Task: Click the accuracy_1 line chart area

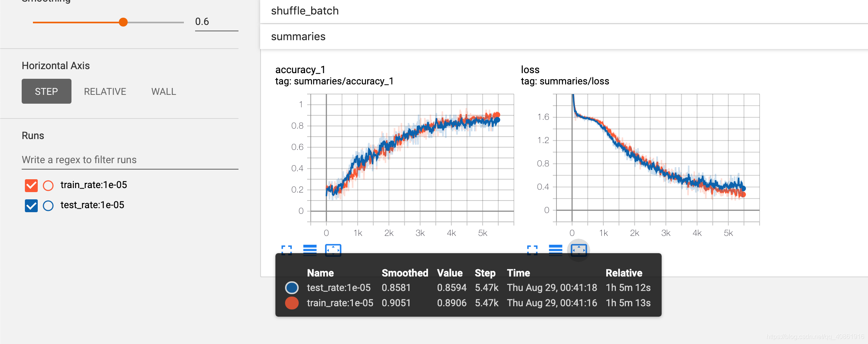Action: click(x=412, y=158)
